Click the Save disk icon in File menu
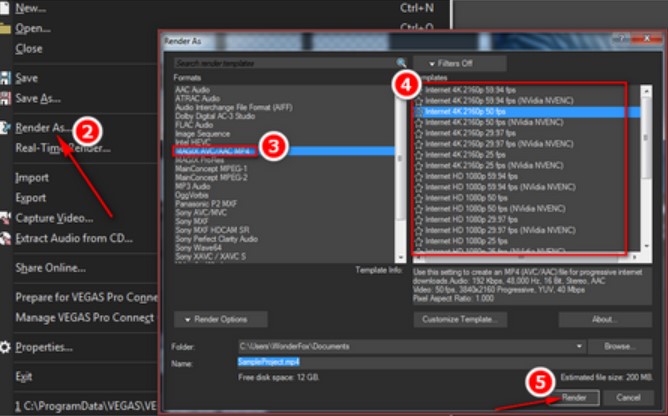Screen dimensions: 668x416 click(x=6, y=78)
